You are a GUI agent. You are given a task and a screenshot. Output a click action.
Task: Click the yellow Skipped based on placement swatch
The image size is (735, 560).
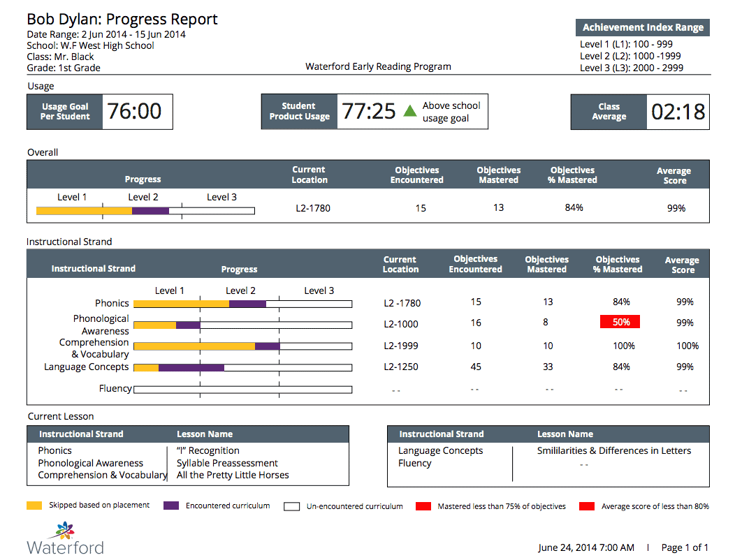[x=34, y=505]
